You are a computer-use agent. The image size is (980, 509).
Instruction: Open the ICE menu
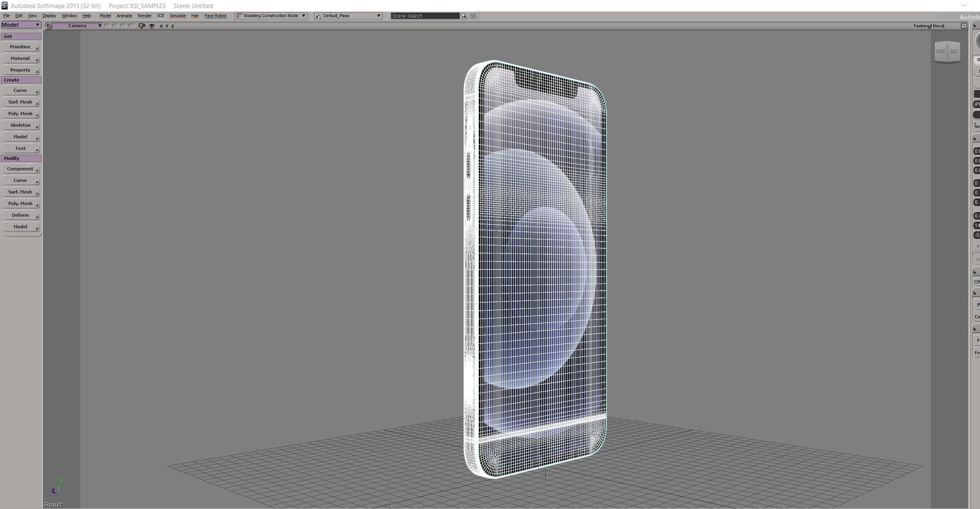point(160,16)
